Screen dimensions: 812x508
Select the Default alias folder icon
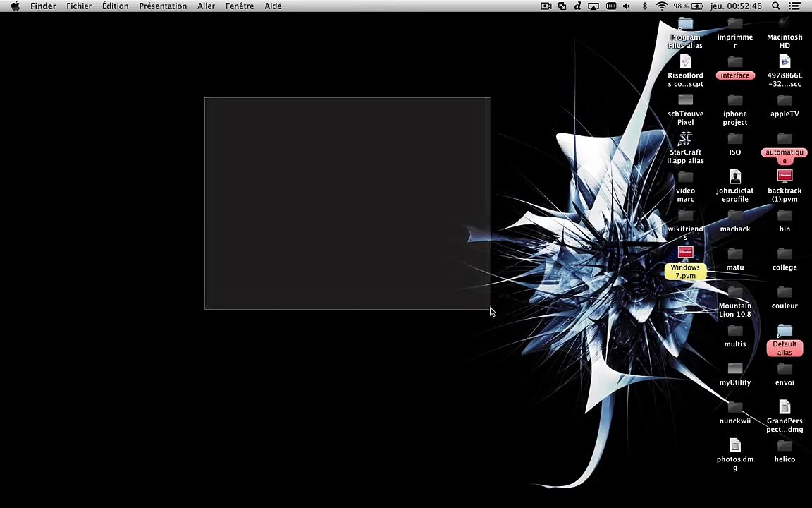(x=785, y=331)
